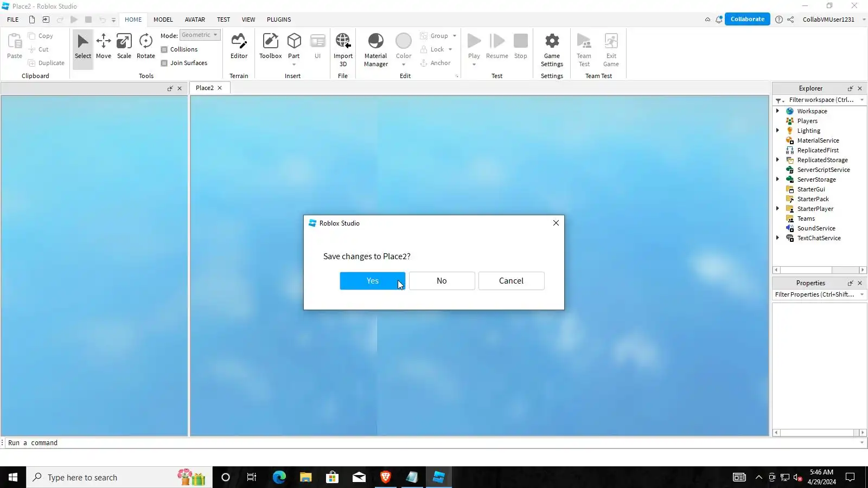Open File Explorer from taskbar
The height and width of the screenshot is (488, 868).
(305, 477)
